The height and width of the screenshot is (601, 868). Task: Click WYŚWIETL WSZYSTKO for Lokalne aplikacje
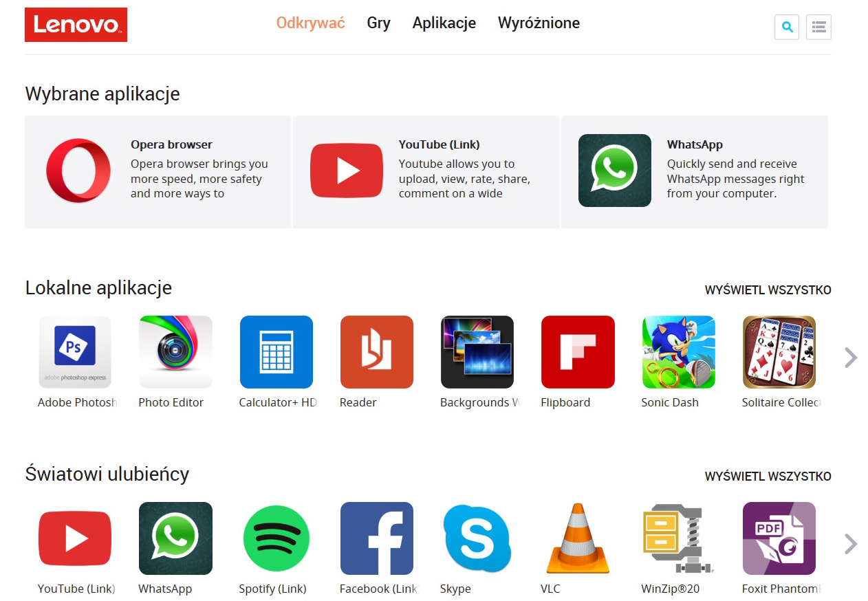768,290
